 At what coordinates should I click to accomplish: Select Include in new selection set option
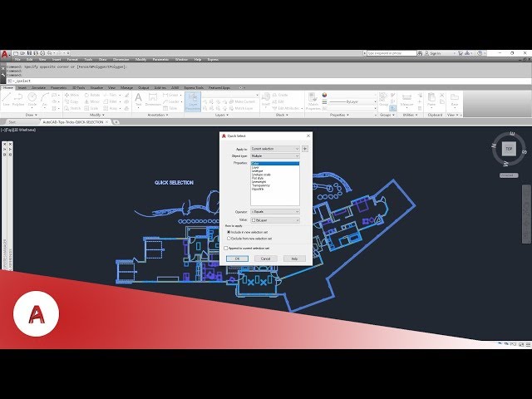coord(229,232)
